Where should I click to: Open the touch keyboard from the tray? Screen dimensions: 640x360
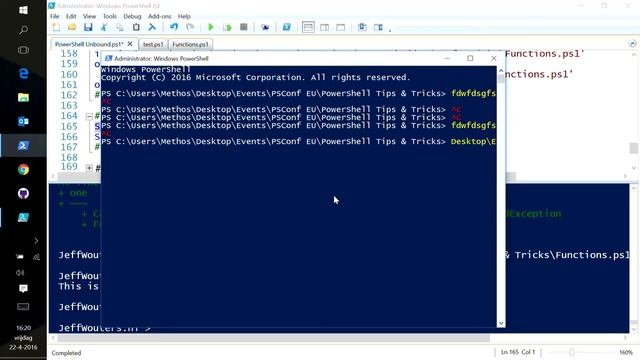coord(23,306)
